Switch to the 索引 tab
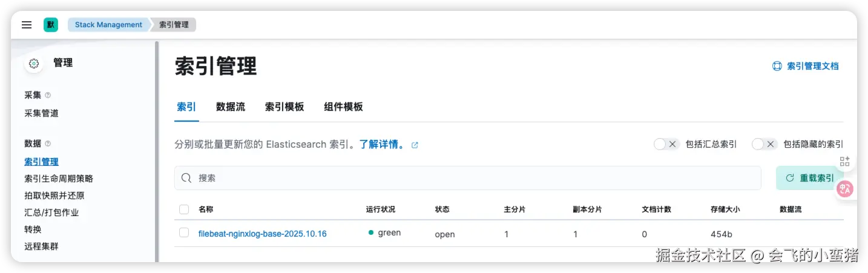The height and width of the screenshot is (273, 868). click(186, 107)
